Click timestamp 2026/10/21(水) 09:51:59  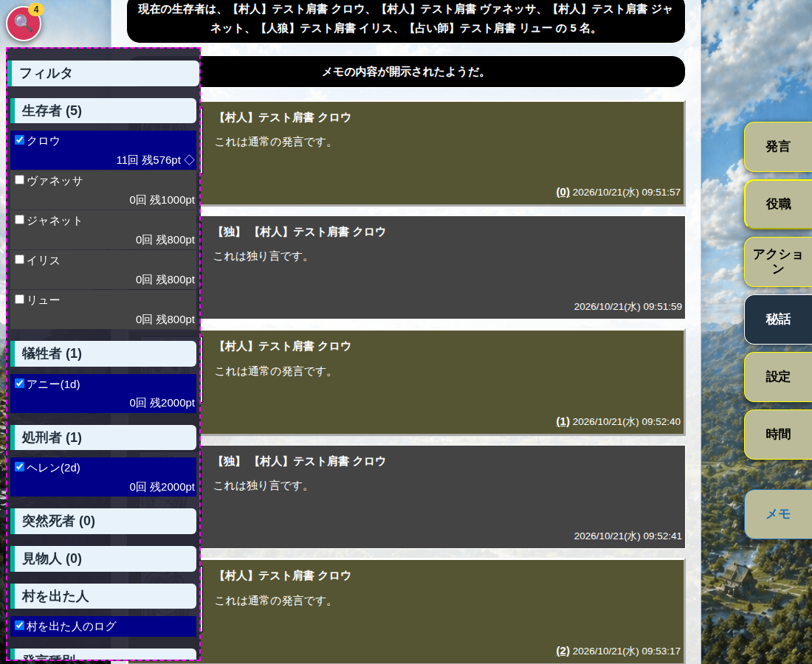pos(627,306)
